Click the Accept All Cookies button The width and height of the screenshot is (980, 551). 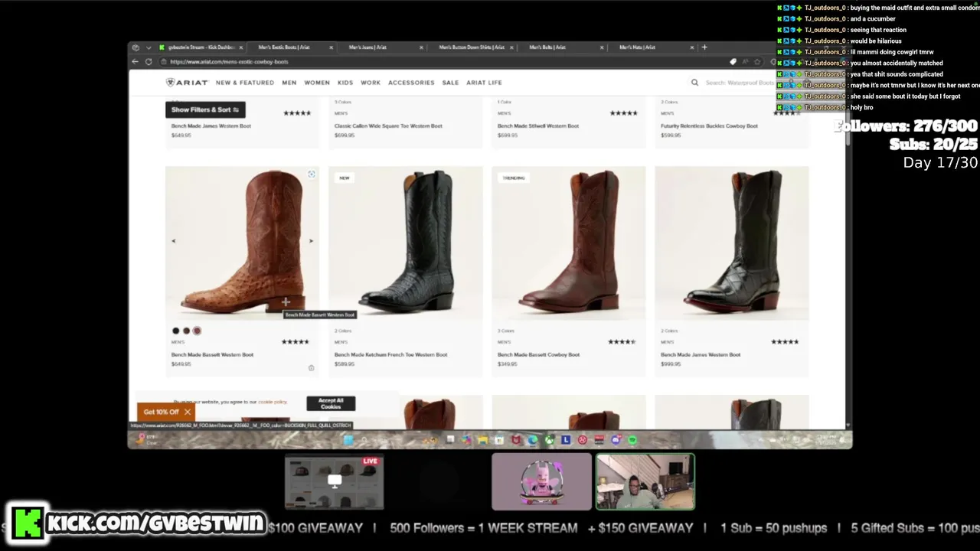[x=331, y=403]
